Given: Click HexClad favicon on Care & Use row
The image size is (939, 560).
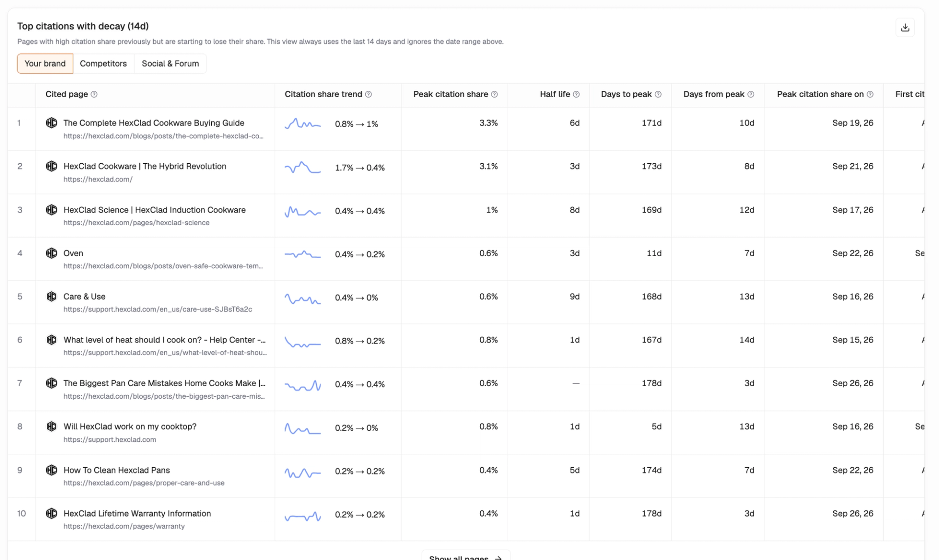Looking at the screenshot, I should 51,296.
